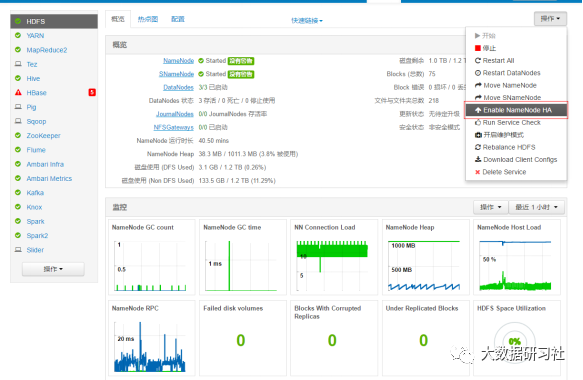Screen dimensions: 583x380
Task: Click the Restart DataNodes clock icon
Action: click(x=478, y=73)
